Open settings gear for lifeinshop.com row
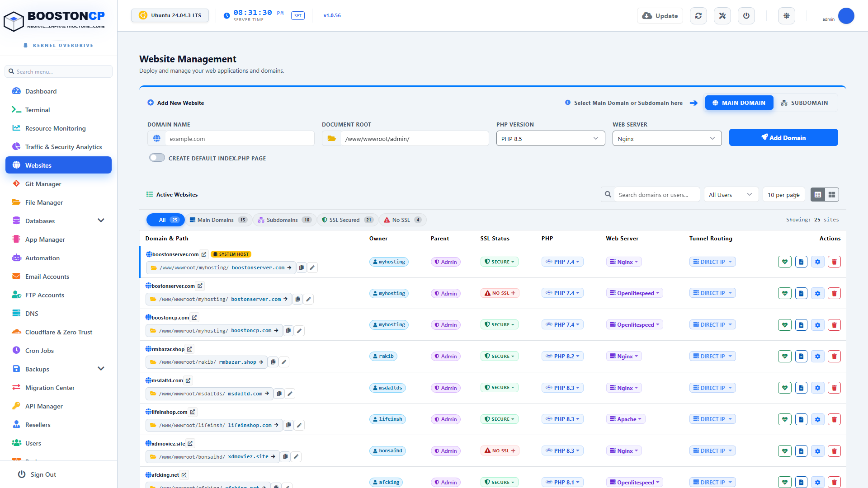 pyautogui.click(x=818, y=419)
